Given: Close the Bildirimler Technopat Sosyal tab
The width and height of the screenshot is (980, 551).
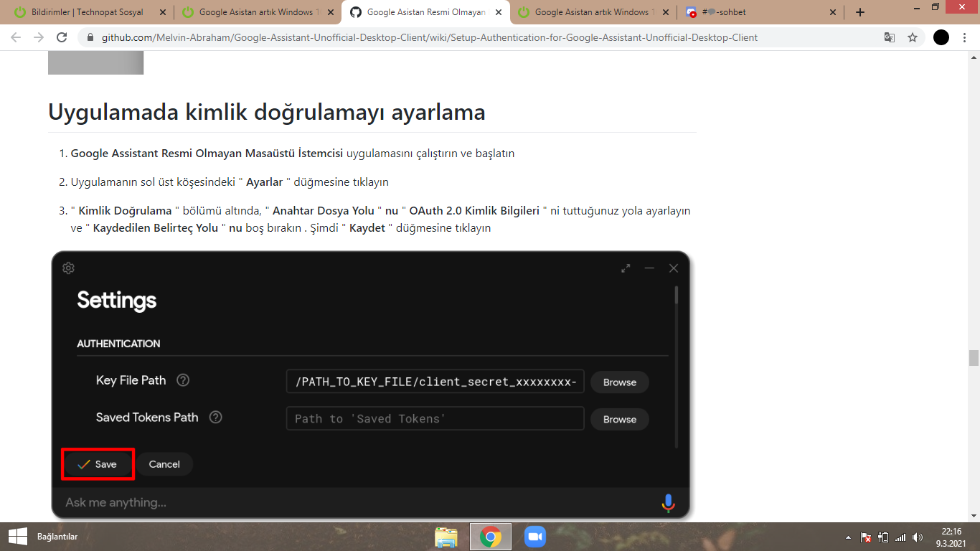Looking at the screenshot, I should [162, 12].
